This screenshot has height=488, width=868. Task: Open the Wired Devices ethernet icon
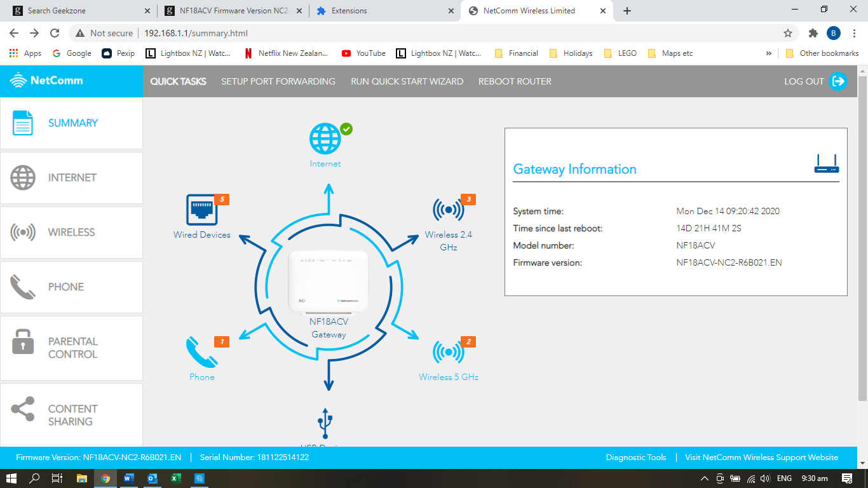coord(201,210)
